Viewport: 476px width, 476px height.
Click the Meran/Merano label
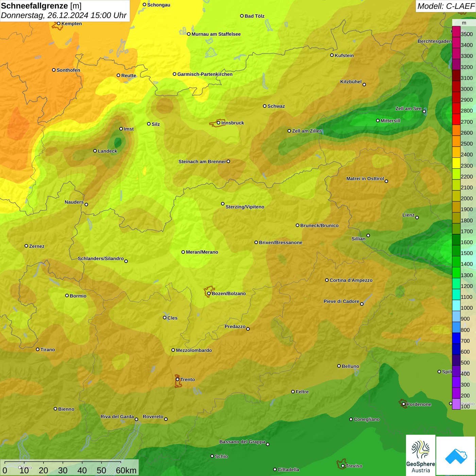(202, 252)
